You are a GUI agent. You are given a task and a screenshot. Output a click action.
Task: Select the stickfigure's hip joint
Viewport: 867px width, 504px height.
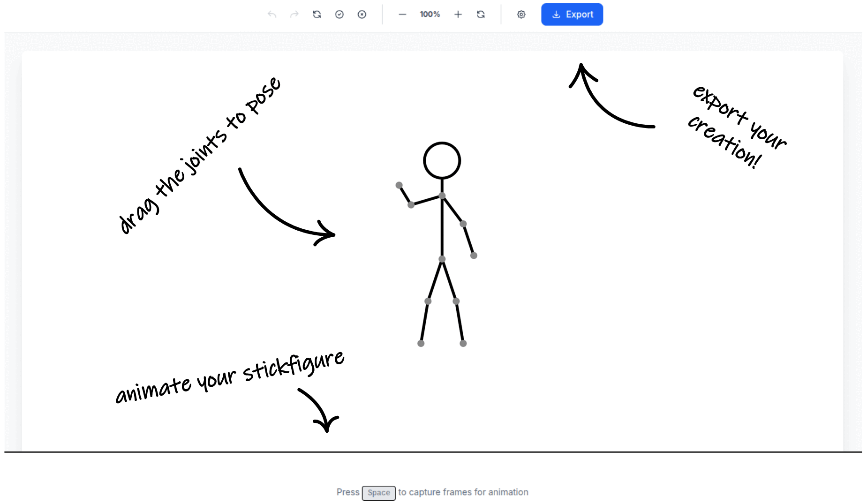441,258
